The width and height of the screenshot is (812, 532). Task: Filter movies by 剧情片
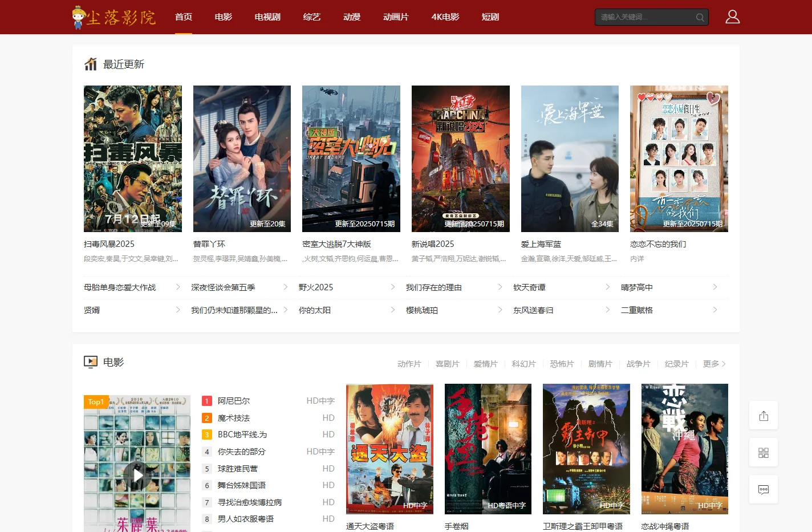click(600, 364)
